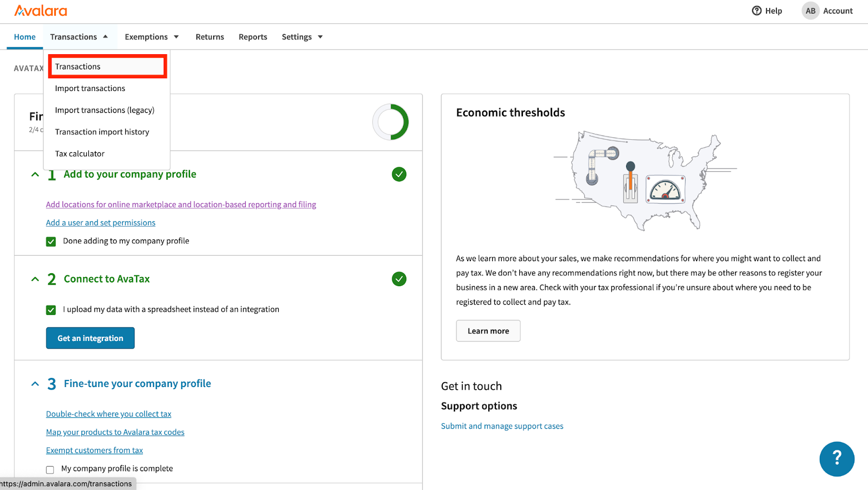This screenshot has height=490, width=868.
Task: Check My company profile is complete
Action: [50, 469]
